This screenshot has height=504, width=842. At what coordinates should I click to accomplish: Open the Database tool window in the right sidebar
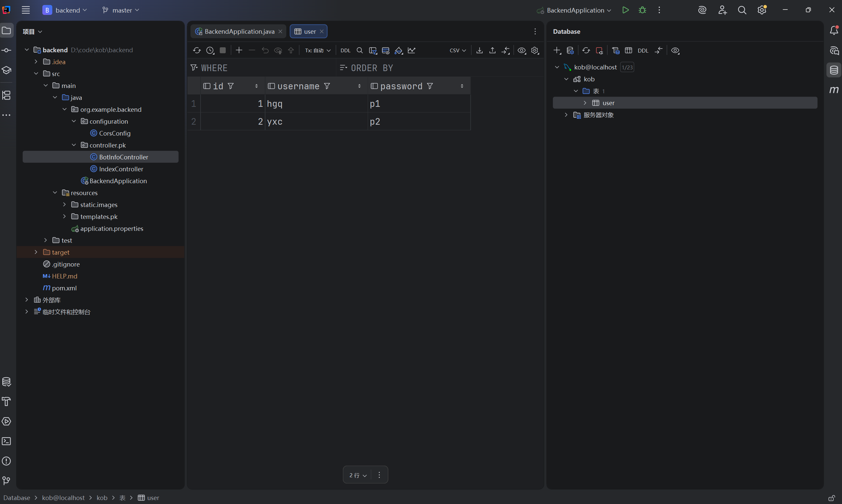pos(833,70)
